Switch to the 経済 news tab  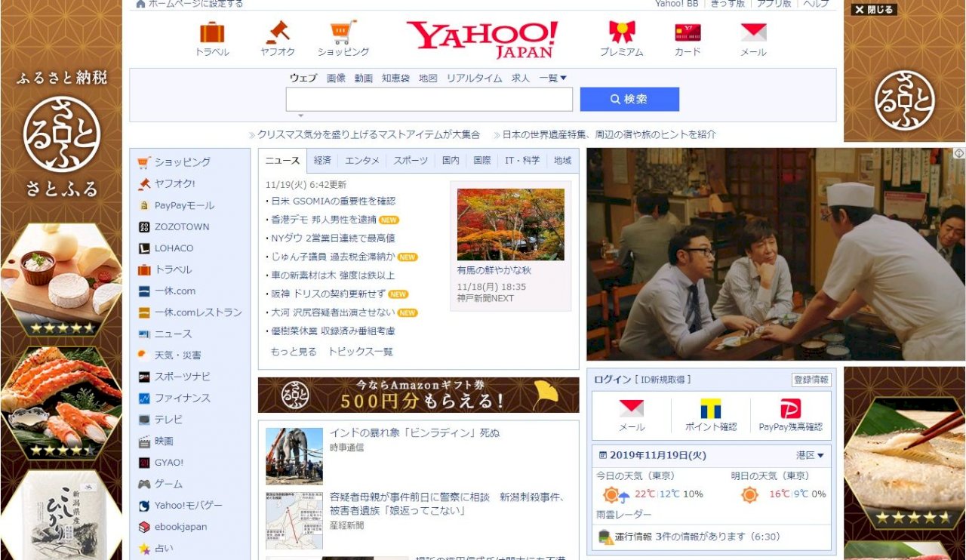pos(322,161)
